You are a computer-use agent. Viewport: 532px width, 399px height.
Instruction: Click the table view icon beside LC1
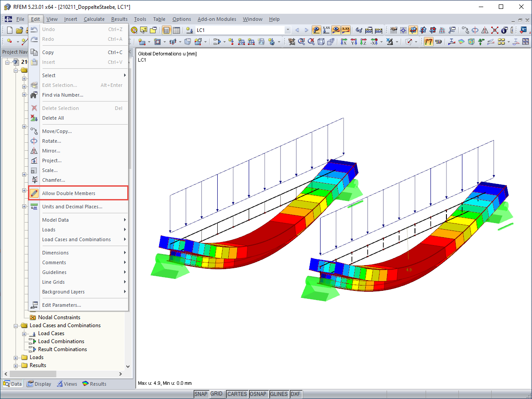176,30
